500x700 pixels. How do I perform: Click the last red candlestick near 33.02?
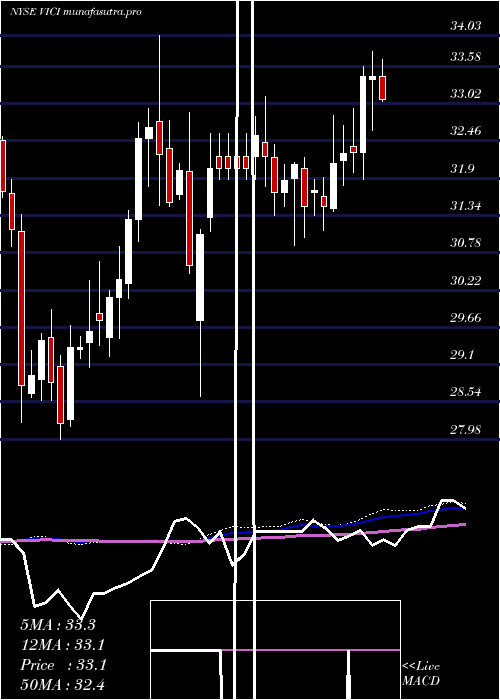point(383,88)
